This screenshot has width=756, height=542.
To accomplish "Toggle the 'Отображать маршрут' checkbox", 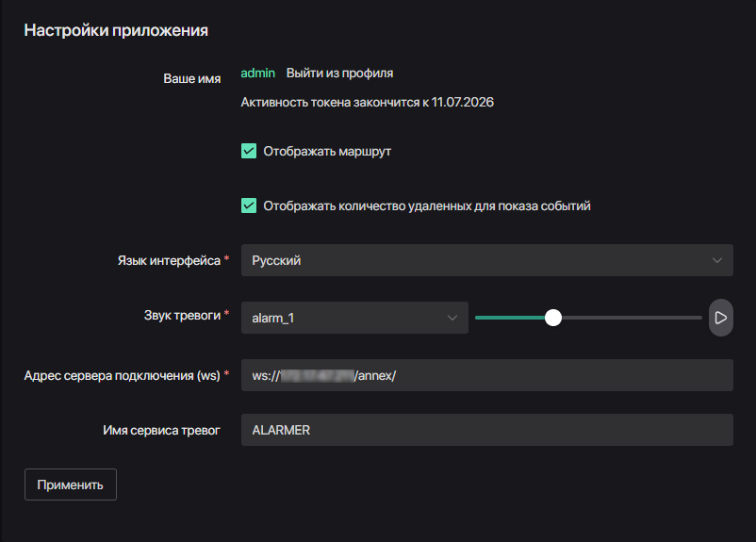I will [249, 151].
